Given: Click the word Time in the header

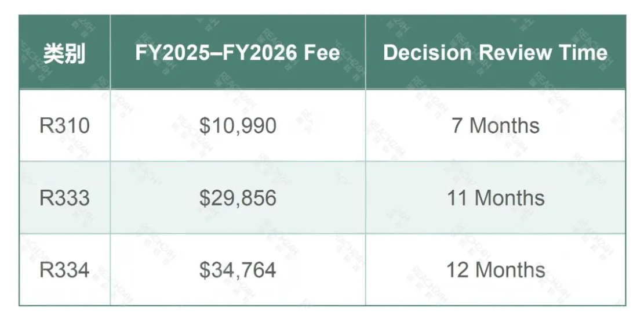Looking at the screenshot, I should point(583,53).
